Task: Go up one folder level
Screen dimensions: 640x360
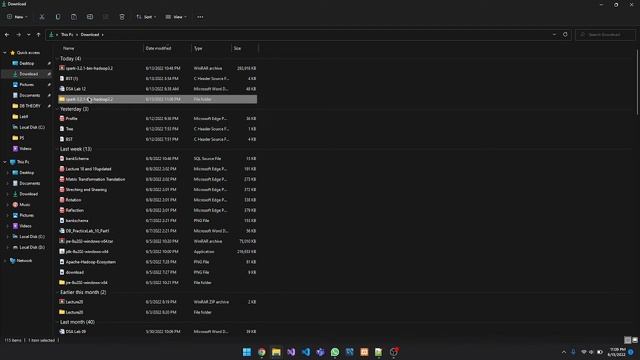Action: pyautogui.click(x=38, y=35)
